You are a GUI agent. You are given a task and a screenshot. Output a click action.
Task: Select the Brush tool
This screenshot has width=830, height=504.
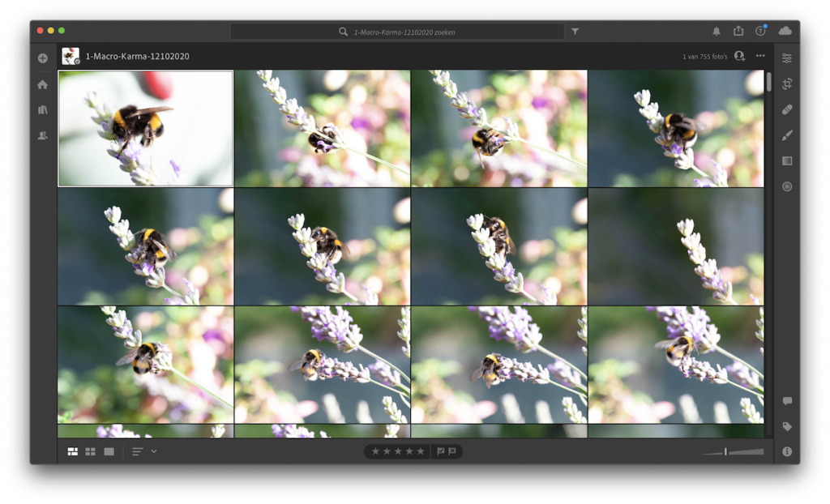click(787, 135)
